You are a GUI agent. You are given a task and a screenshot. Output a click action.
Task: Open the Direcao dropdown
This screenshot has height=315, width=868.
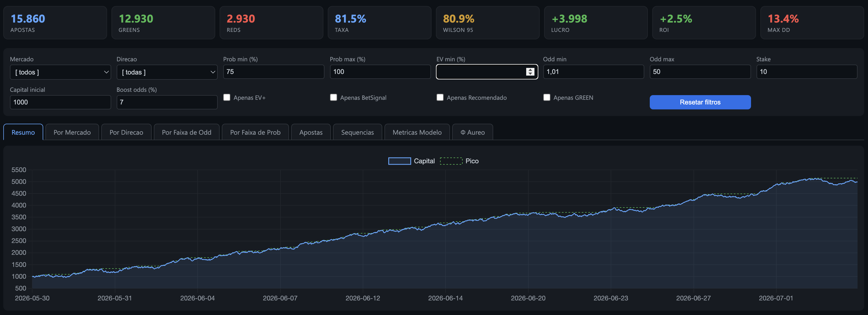pos(167,72)
